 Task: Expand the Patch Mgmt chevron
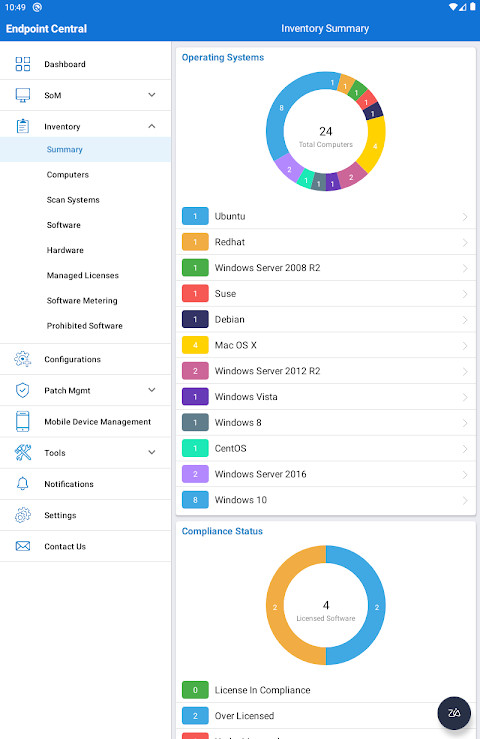point(152,390)
